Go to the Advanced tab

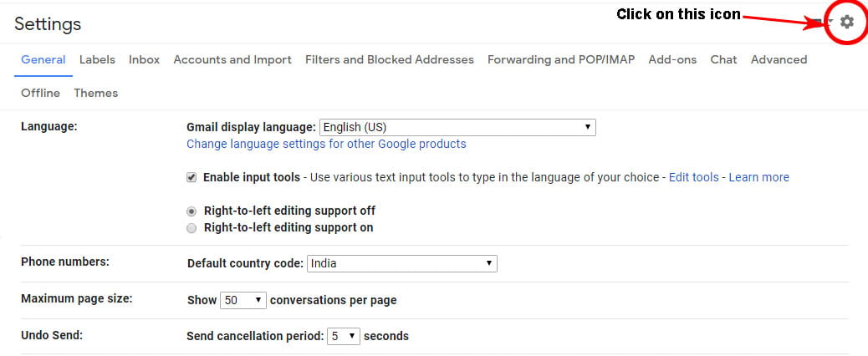779,59
